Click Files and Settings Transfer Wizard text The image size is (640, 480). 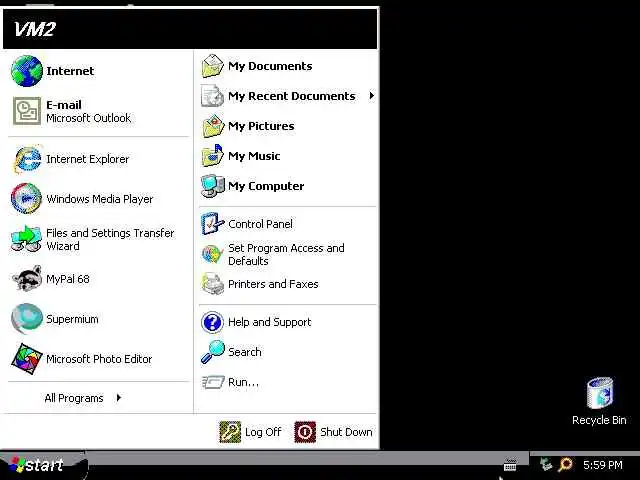(x=110, y=240)
